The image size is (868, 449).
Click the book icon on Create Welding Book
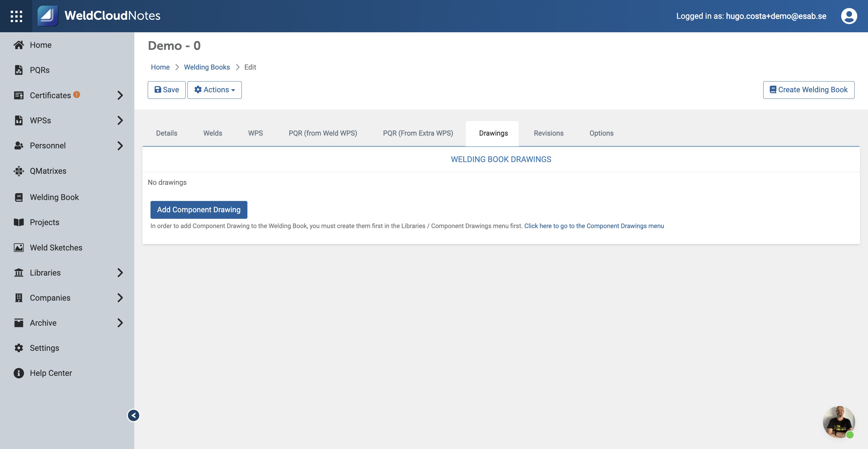pos(773,90)
